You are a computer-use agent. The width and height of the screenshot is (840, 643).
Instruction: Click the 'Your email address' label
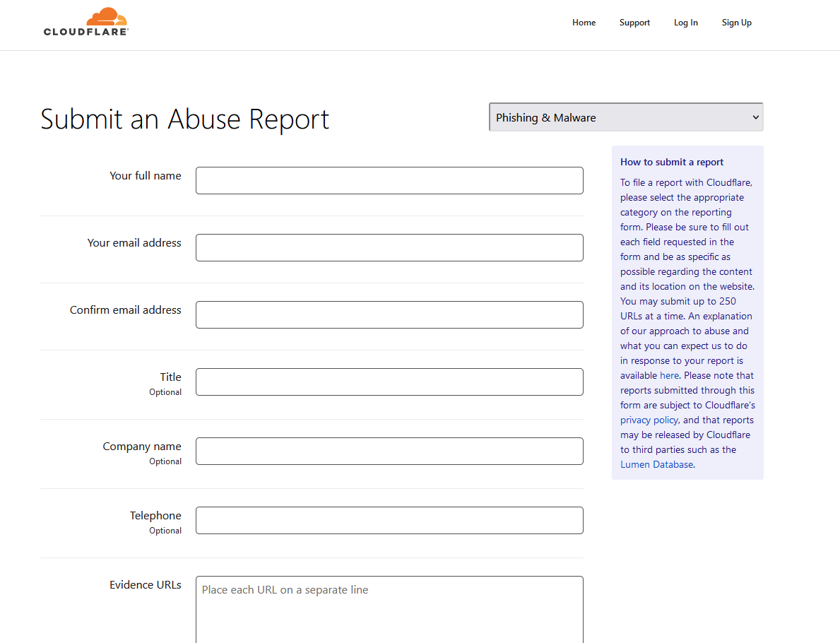pos(134,243)
